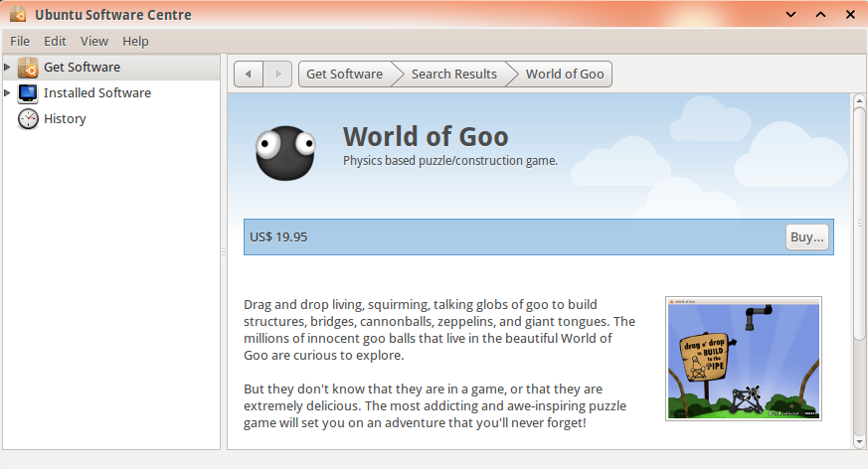Select Get Software in the sidebar
Viewport: 868px width, 469px height.
(x=111, y=68)
